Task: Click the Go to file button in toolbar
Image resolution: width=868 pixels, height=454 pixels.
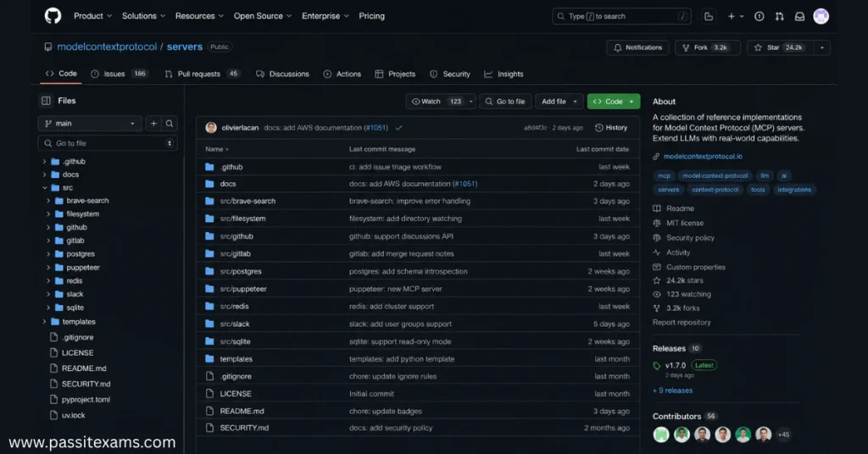Action: click(x=505, y=101)
